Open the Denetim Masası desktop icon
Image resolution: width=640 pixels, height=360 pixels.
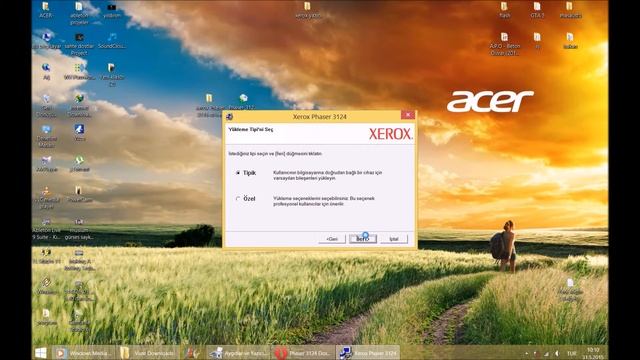(x=46, y=136)
